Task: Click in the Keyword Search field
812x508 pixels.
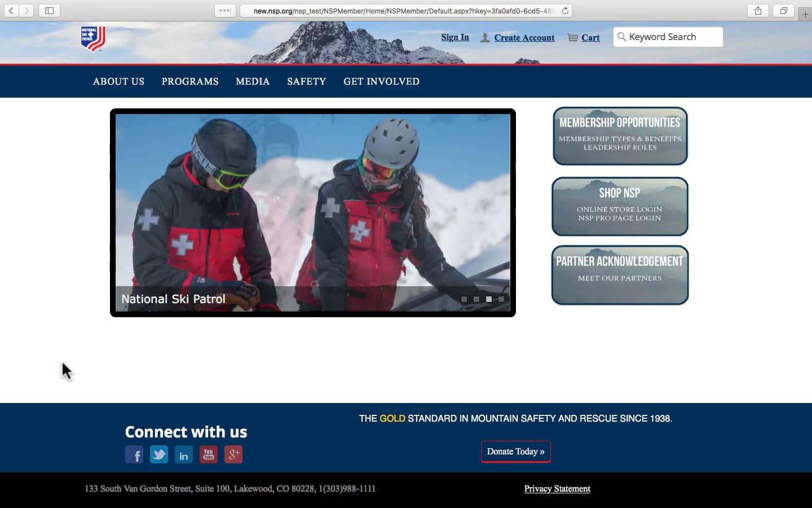Action: [668, 37]
